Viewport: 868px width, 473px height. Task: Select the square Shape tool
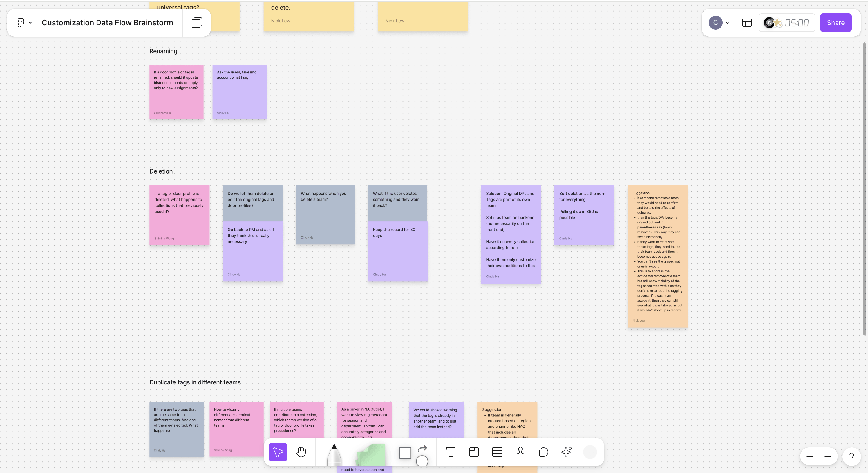point(405,453)
